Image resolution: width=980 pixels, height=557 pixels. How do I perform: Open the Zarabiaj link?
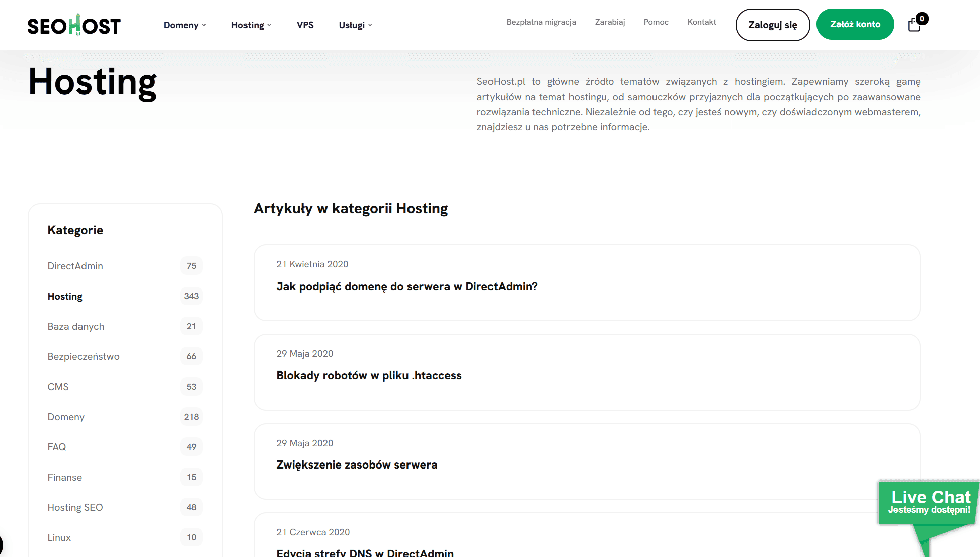[610, 22]
